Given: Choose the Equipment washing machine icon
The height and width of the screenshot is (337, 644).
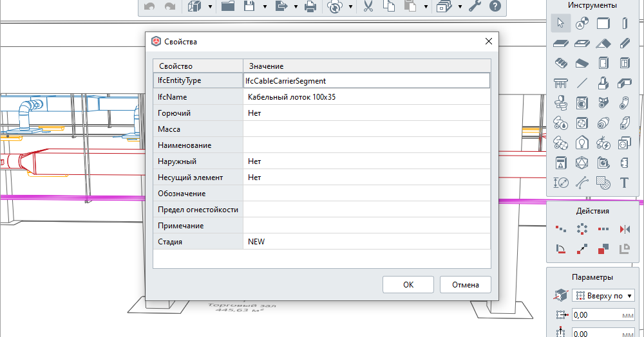Looking at the screenshot, I should tap(582, 103).
